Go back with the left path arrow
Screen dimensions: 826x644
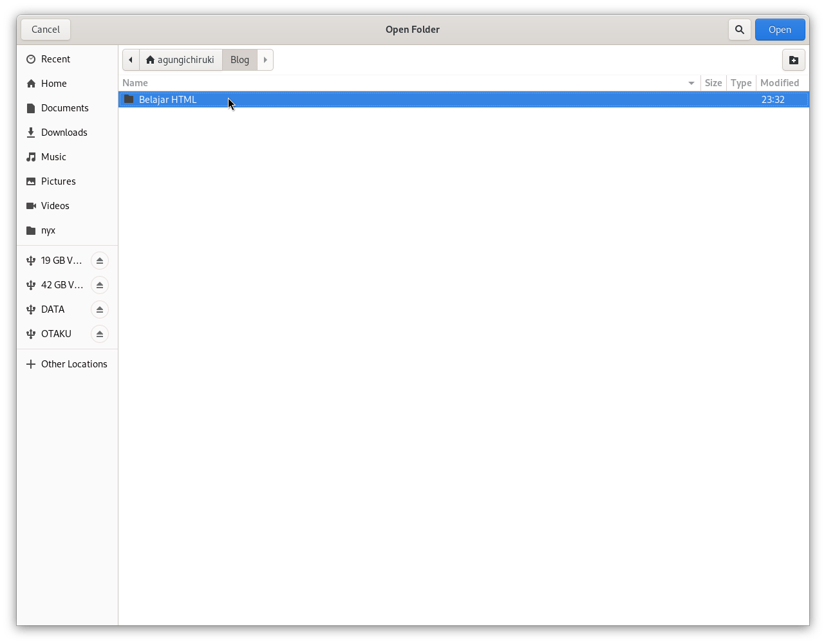click(131, 60)
